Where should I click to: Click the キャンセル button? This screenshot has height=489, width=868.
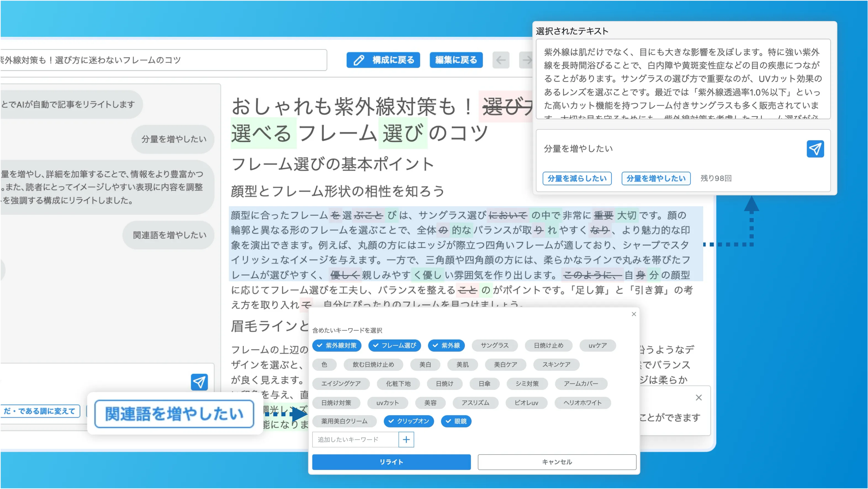pos(557,462)
